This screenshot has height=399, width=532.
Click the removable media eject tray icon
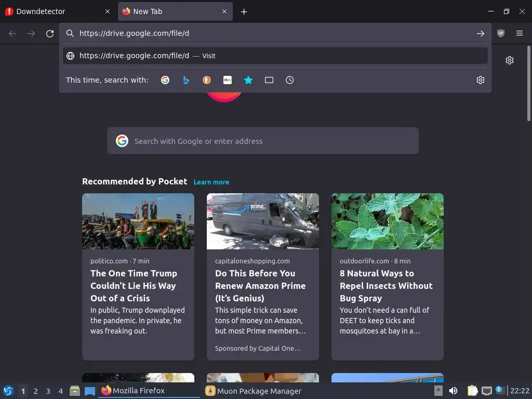click(x=438, y=391)
